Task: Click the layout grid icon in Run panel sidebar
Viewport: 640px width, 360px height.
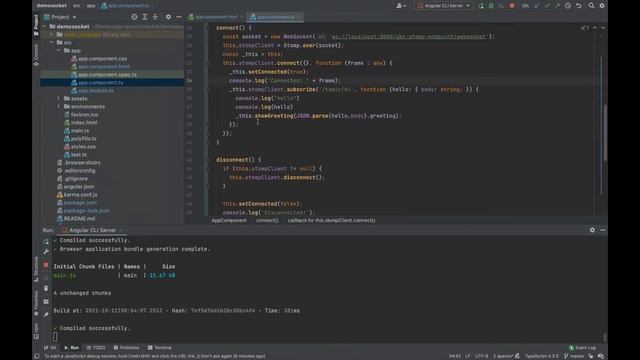Action: click(x=46, y=302)
